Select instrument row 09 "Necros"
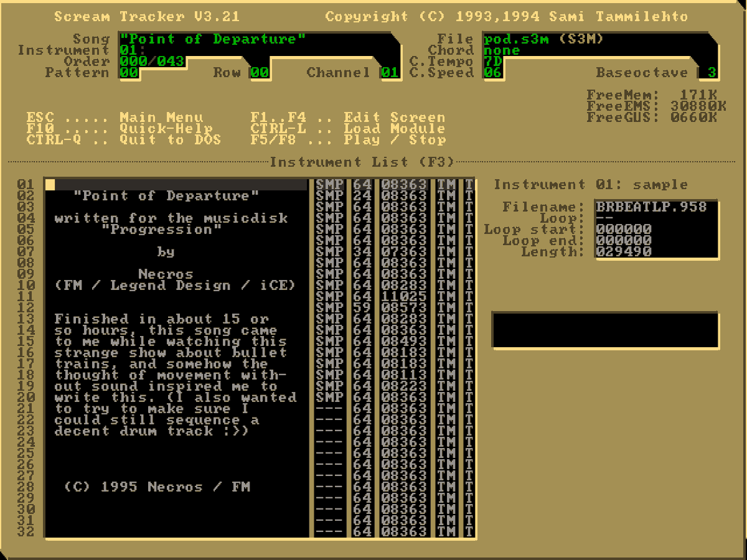This screenshot has height=560, width=747. pos(166,274)
